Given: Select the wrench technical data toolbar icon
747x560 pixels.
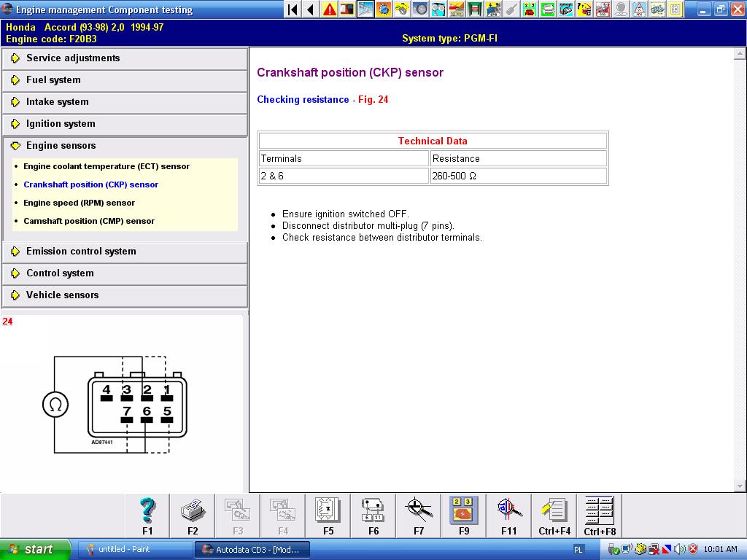Looking at the screenshot, I should pyautogui.click(x=365, y=9).
